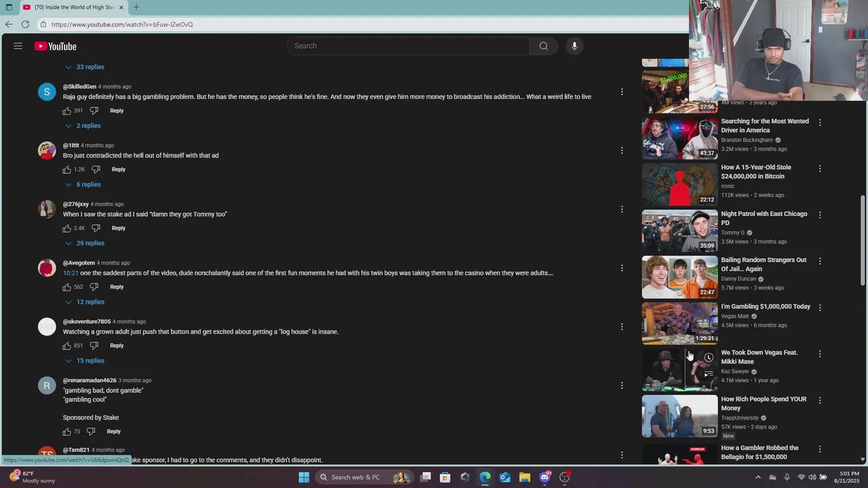Like the @Avegotem comment
This screenshot has width=868, height=488.
pos(67,287)
